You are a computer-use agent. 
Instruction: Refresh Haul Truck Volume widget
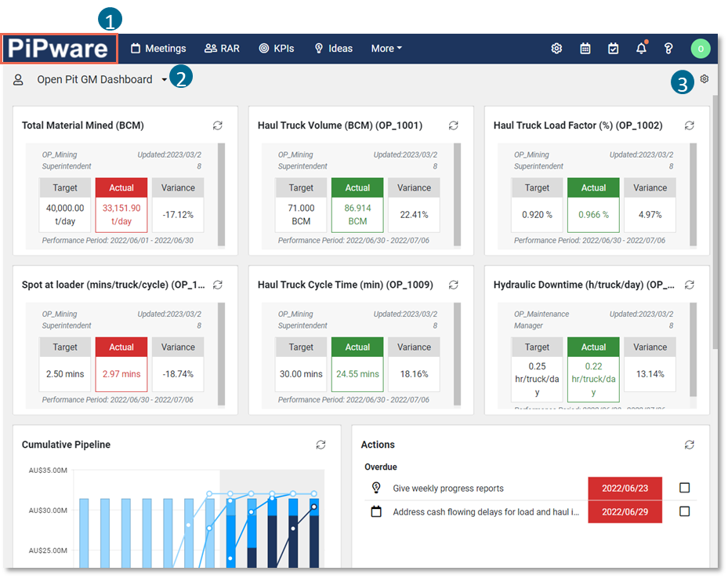coord(454,125)
